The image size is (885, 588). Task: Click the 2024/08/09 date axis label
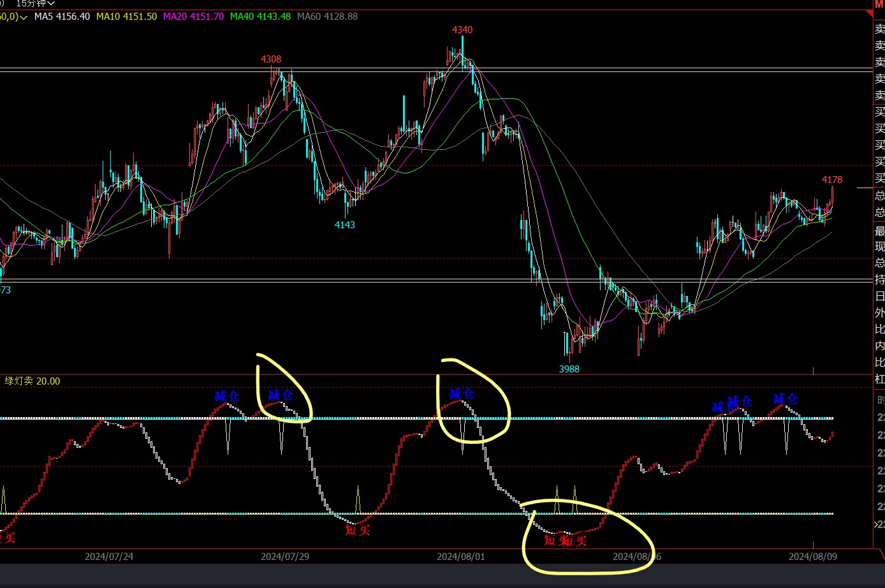click(813, 556)
